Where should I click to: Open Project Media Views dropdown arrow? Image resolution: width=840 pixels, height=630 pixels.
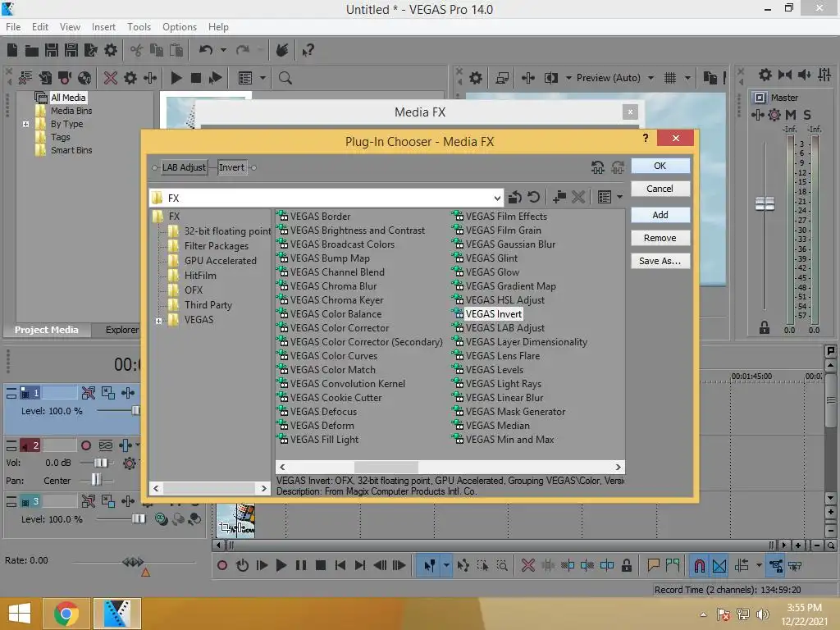262,78
